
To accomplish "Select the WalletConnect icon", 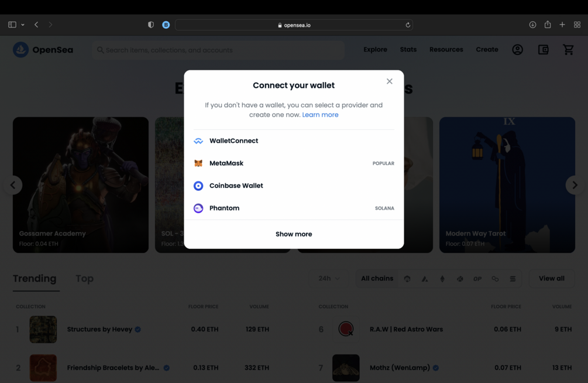I will coord(198,141).
